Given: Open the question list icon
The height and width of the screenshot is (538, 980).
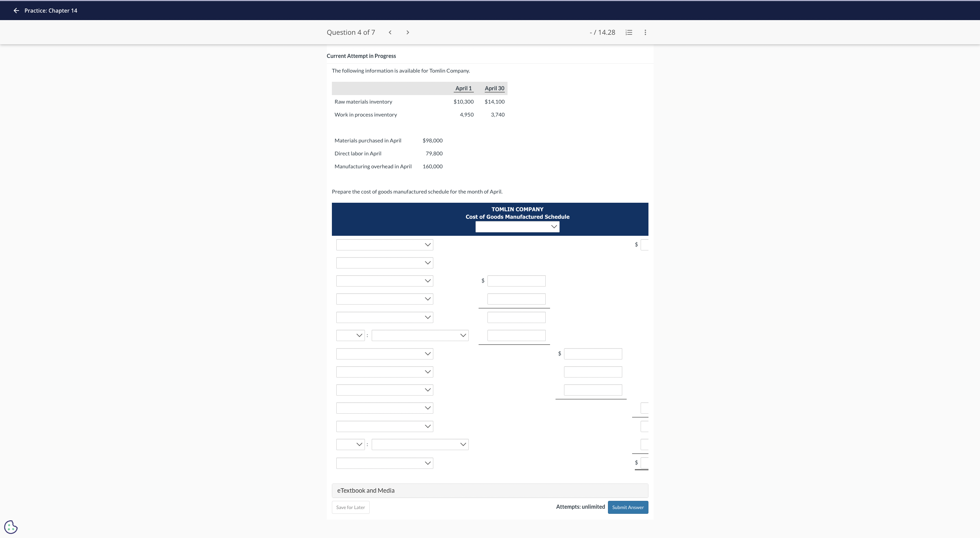Looking at the screenshot, I should [x=629, y=32].
